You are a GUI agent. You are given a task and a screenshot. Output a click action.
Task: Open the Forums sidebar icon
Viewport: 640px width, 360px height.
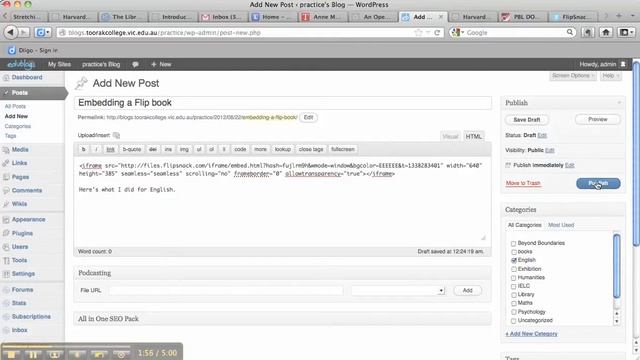(6, 290)
